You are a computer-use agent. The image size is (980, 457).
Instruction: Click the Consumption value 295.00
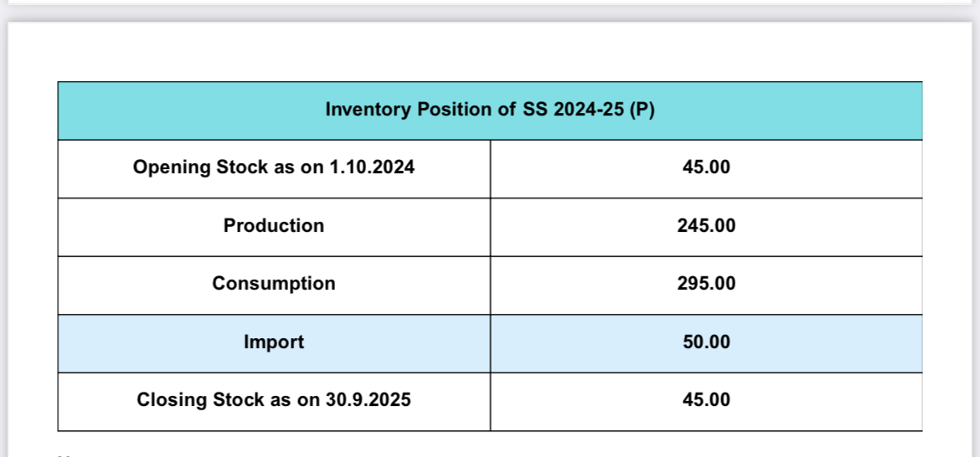point(706,284)
